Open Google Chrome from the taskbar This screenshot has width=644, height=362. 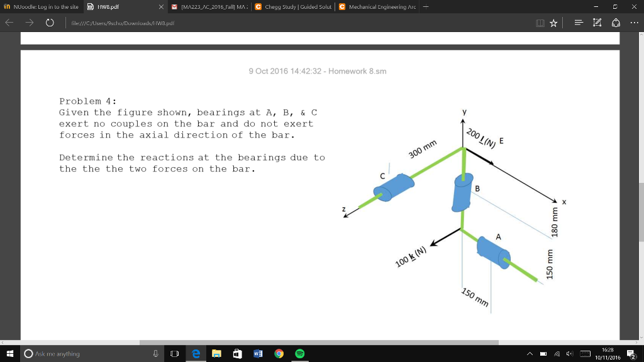point(279,354)
